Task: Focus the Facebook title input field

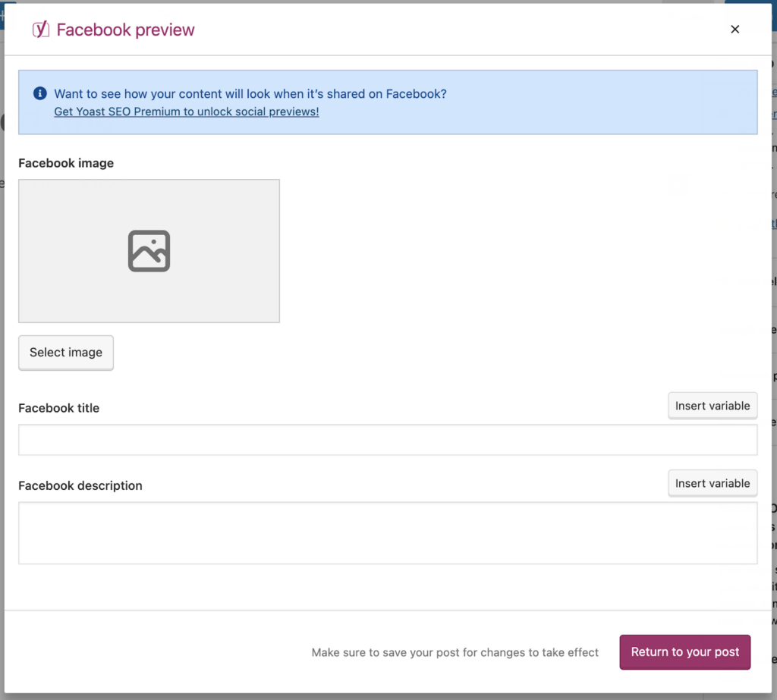Action: pyautogui.click(x=388, y=439)
